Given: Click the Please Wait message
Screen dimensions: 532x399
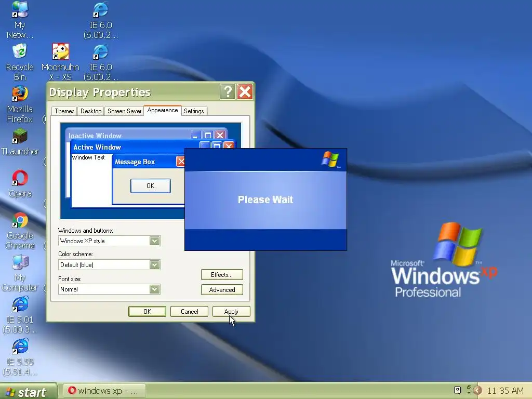Looking at the screenshot, I should coord(265,199).
